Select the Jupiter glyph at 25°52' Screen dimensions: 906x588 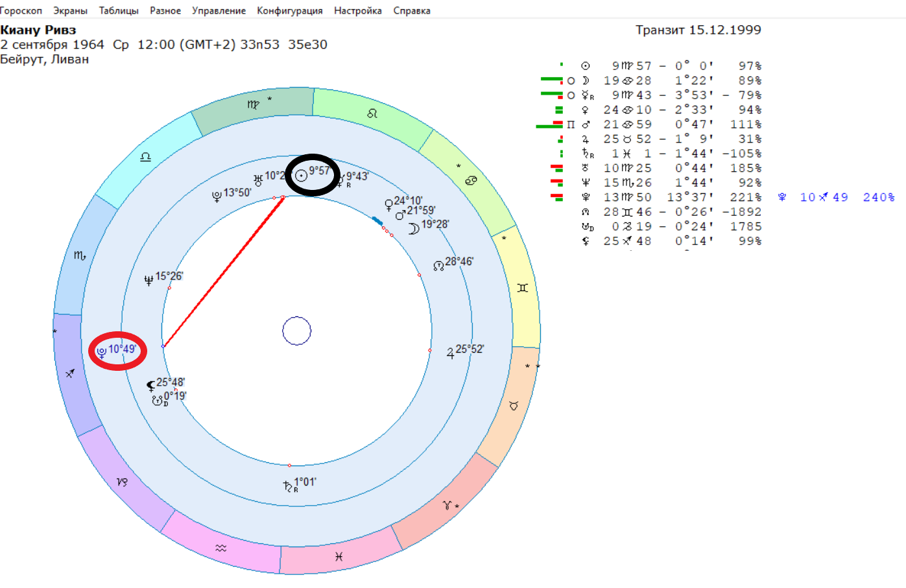click(450, 353)
